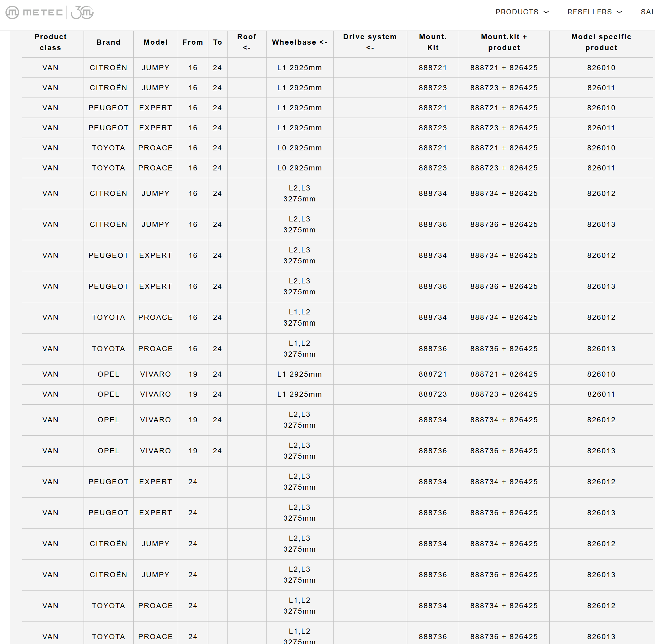Image resolution: width=655 pixels, height=644 pixels.
Task: Click 888734 + 826425 in first JUMPY L2,L3 row
Action: (504, 194)
